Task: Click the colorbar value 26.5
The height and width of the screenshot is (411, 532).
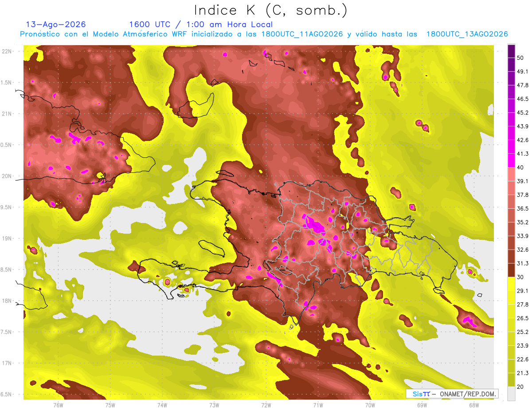Action: tap(522, 318)
